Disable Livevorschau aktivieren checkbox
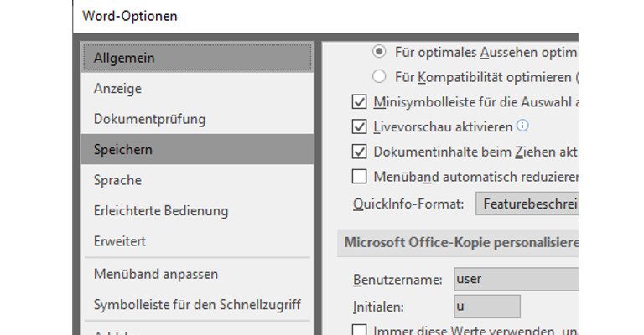The image size is (644, 335). click(360, 127)
